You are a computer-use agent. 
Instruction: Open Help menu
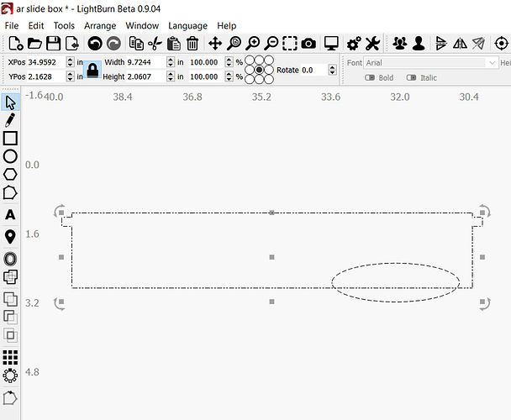[x=226, y=25]
